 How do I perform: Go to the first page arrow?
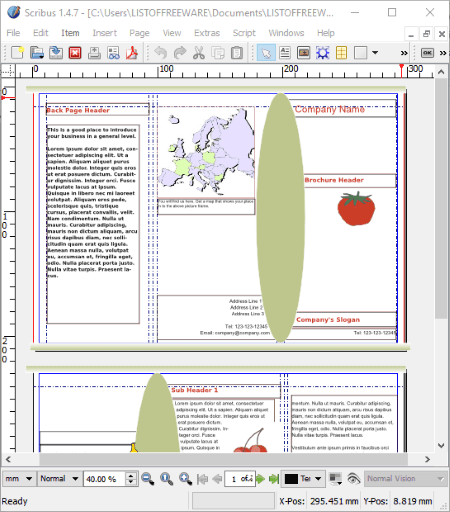coord(202,479)
